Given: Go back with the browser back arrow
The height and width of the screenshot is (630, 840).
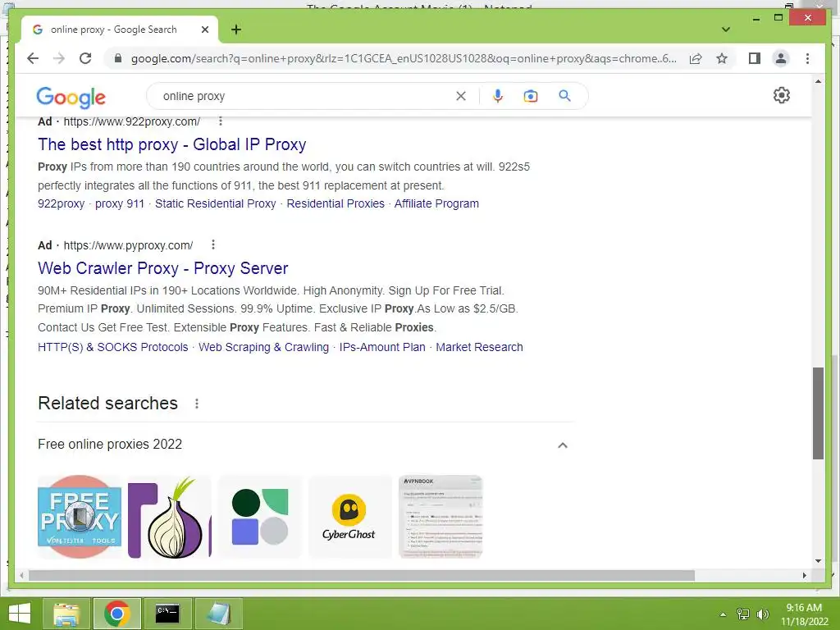Looking at the screenshot, I should coord(33,58).
